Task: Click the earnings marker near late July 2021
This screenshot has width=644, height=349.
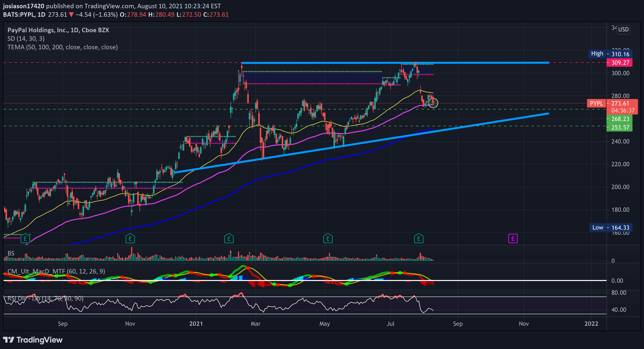Action: pyautogui.click(x=419, y=238)
